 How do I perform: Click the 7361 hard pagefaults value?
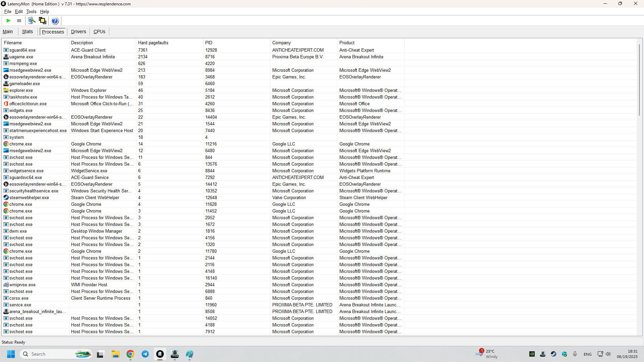pos(143,50)
